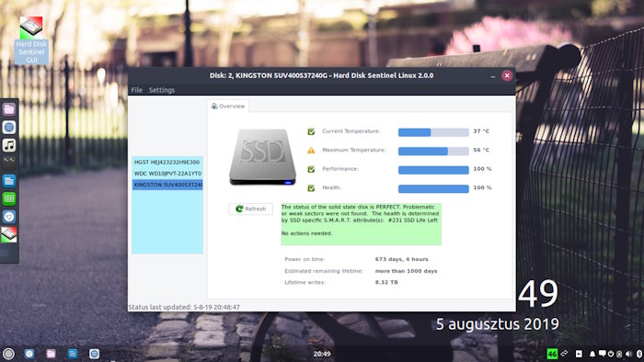Viewport: 644px width, 362px height.
Task: Click the 'Estimated remaining lifetime:' label
Action: (x=324, y=271)
